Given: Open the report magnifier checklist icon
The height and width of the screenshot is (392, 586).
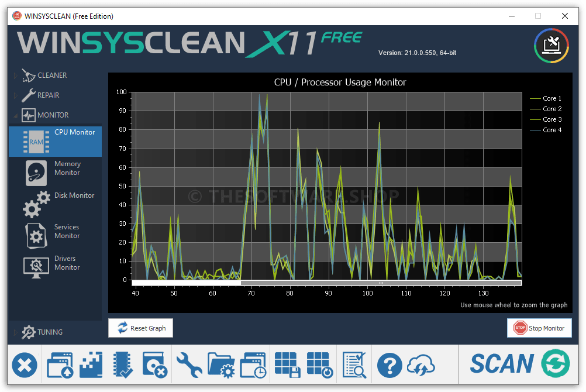Looking at the screenshot, I should tap(354, 365).
